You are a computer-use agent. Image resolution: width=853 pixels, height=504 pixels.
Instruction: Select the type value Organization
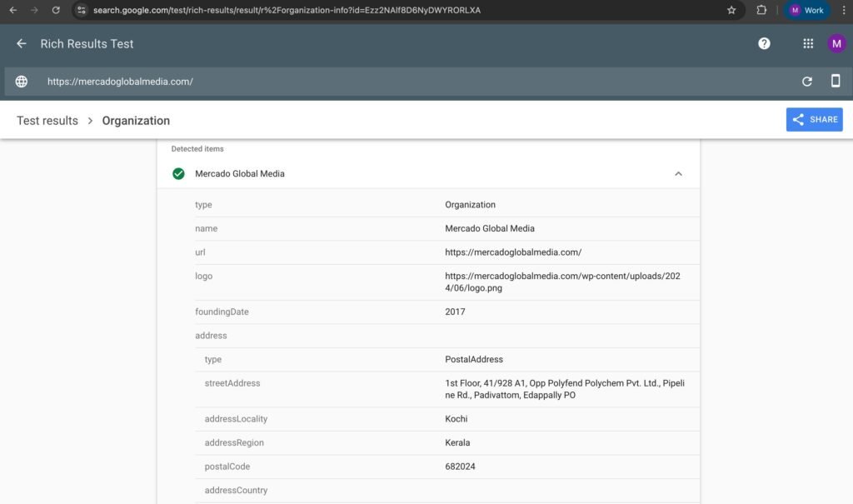tap(470, 205)
